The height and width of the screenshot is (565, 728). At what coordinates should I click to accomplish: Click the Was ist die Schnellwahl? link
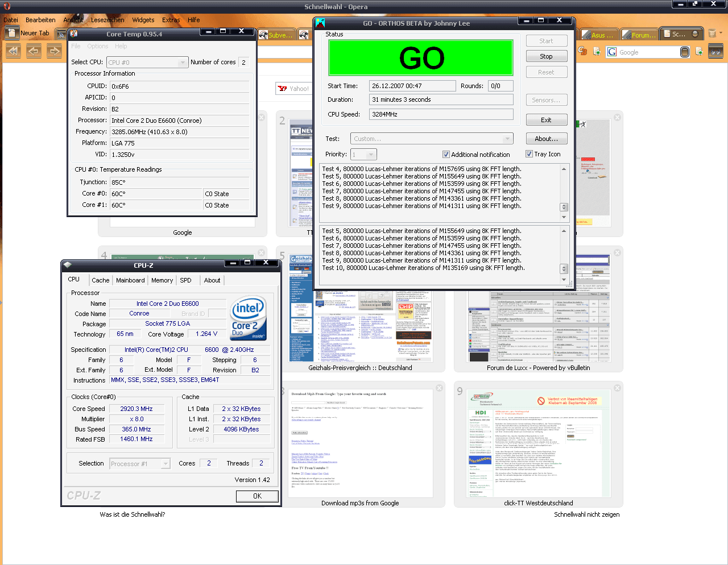pos(133,514)
